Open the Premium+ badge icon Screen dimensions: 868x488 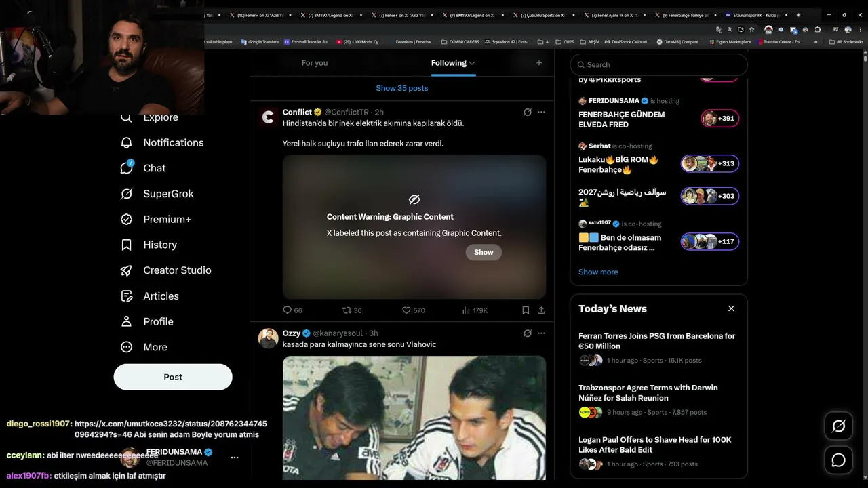coord(126,219)
